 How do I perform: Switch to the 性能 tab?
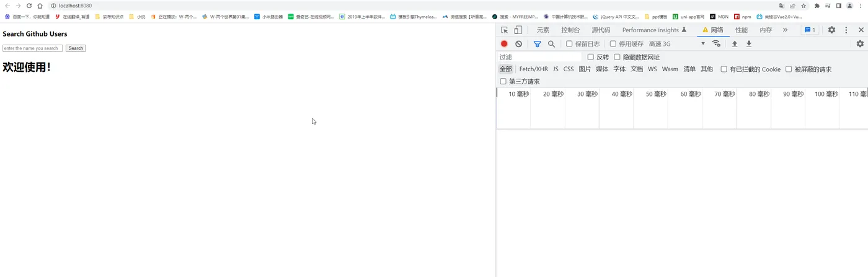tap(742, 30)
